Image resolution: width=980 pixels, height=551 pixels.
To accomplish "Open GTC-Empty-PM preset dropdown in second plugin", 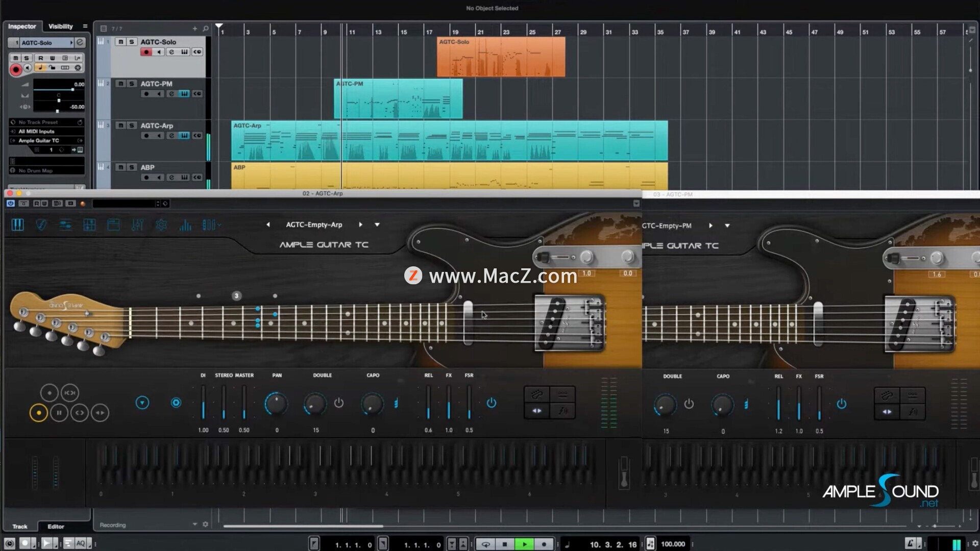I will click(x=727, y=226).
